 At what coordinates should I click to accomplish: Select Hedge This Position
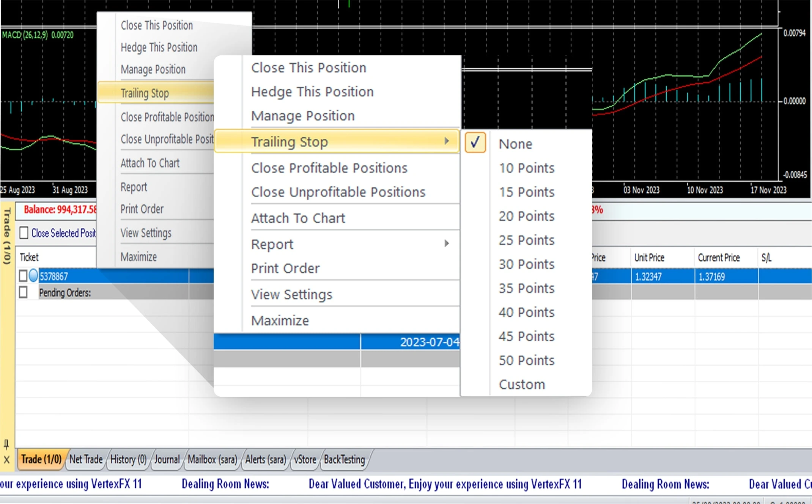[x=312, y=91]
